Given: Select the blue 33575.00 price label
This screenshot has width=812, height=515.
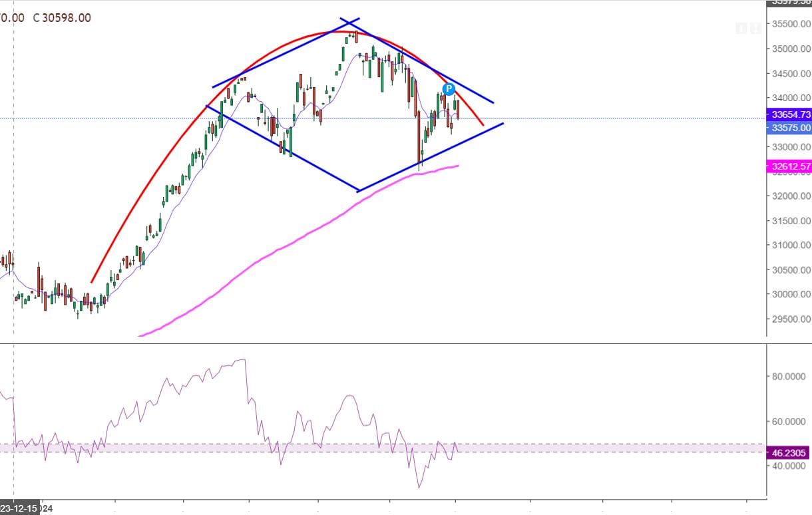Looking at the screenshot, I should (790, 128).
